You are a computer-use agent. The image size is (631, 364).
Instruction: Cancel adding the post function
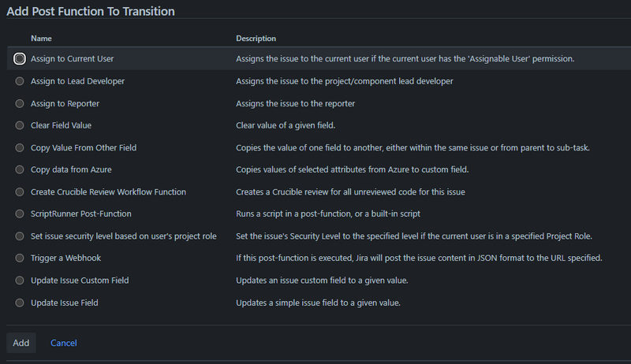(x=64, y=343)
